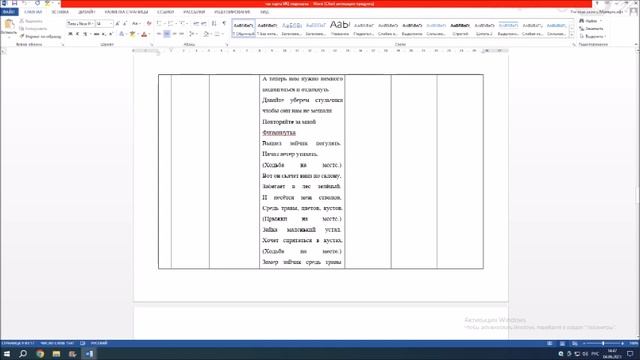
Task: Open Google Chrome from the taskbar
Action: pyautogui.click(x=40, y=353)
